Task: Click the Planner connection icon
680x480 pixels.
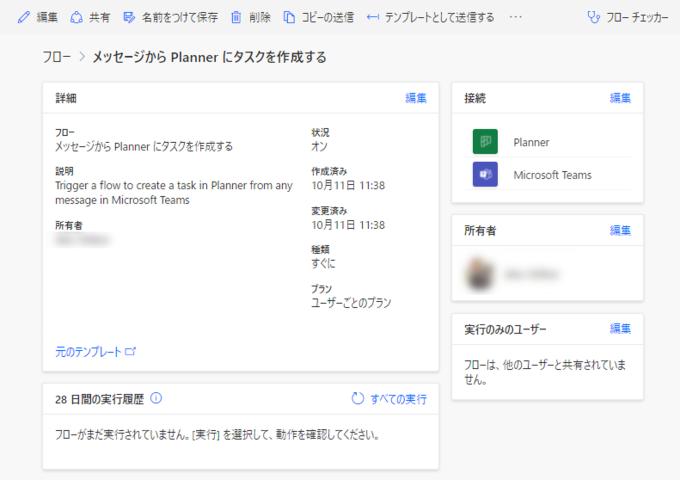Action: pyautogui.click(x=485, y=141)
